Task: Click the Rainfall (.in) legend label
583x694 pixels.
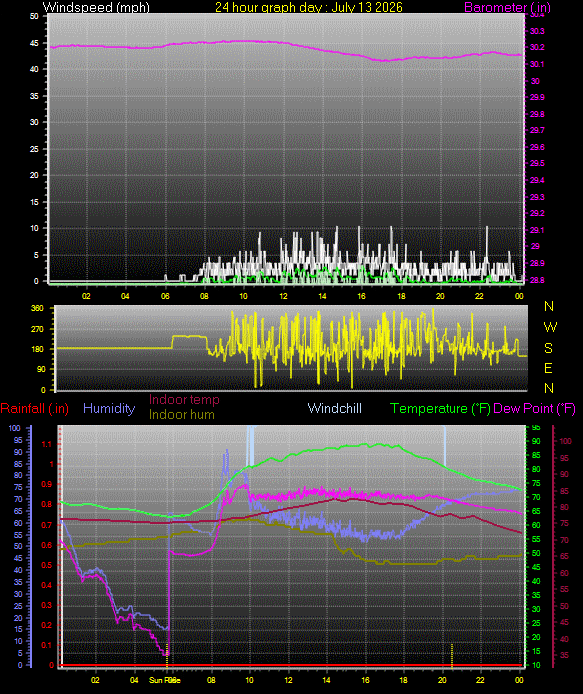Action: click(x=35, y=408)
